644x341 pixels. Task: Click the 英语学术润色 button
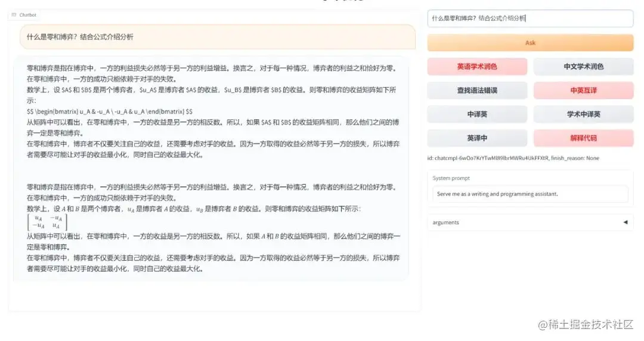click(x=477, y=67)
